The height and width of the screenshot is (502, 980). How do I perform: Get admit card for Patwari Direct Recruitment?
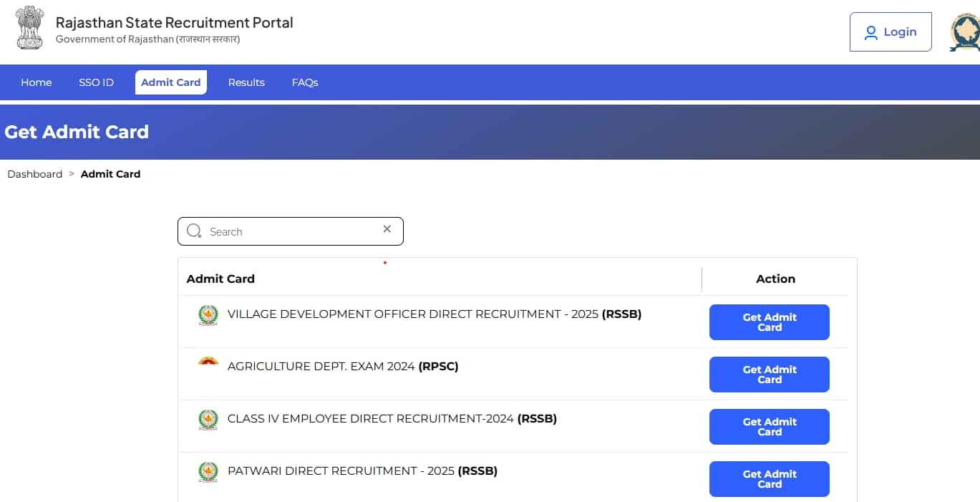[x=769, y=479]
